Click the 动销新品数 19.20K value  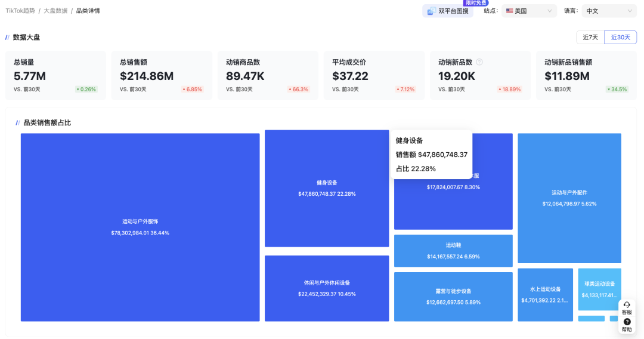coord(457,76)
